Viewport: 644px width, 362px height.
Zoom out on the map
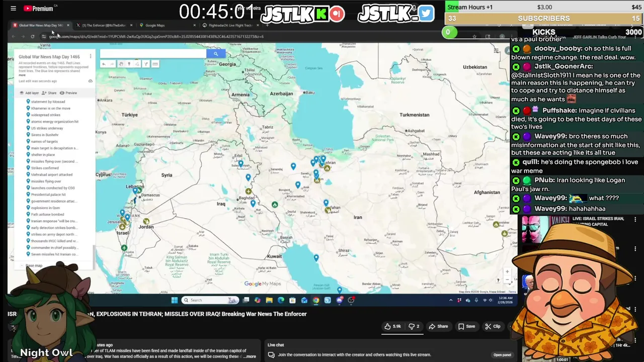tap(507, 279)
